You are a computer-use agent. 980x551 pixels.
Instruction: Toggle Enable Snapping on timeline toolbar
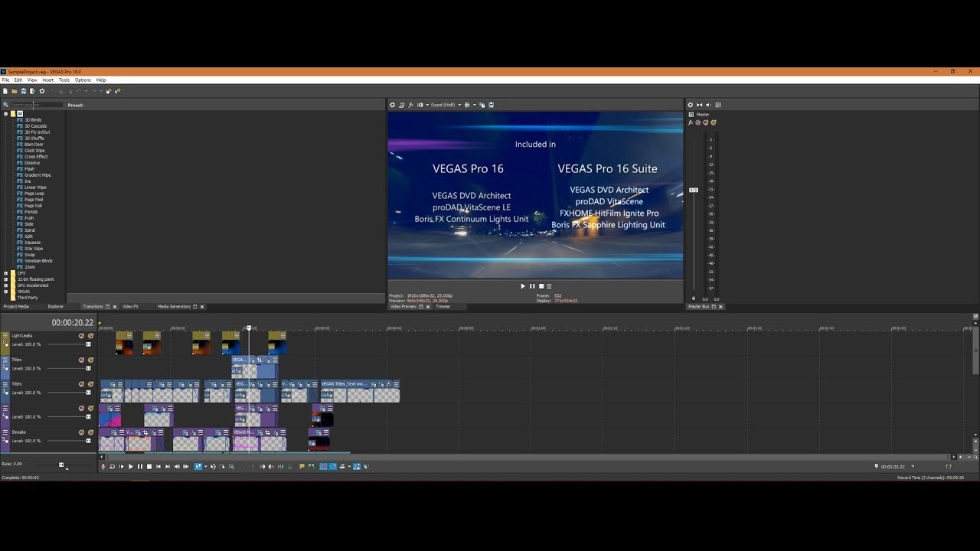point(323,466)
